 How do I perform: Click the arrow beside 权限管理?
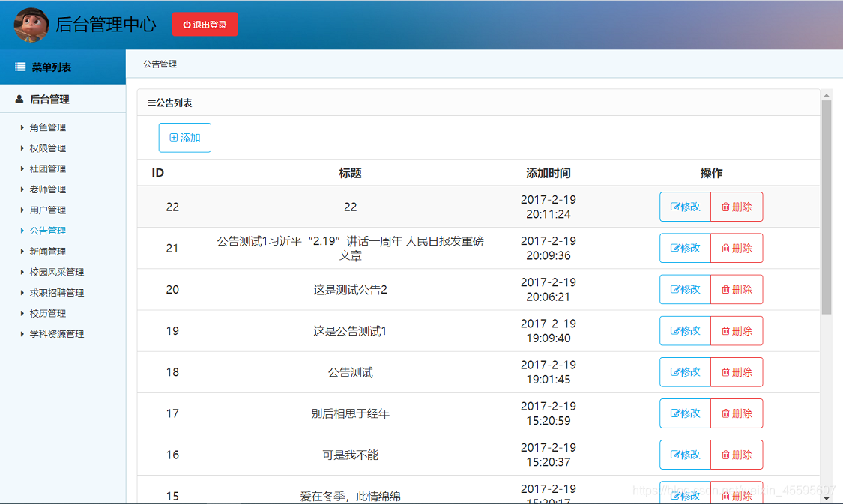coord(22,148)
